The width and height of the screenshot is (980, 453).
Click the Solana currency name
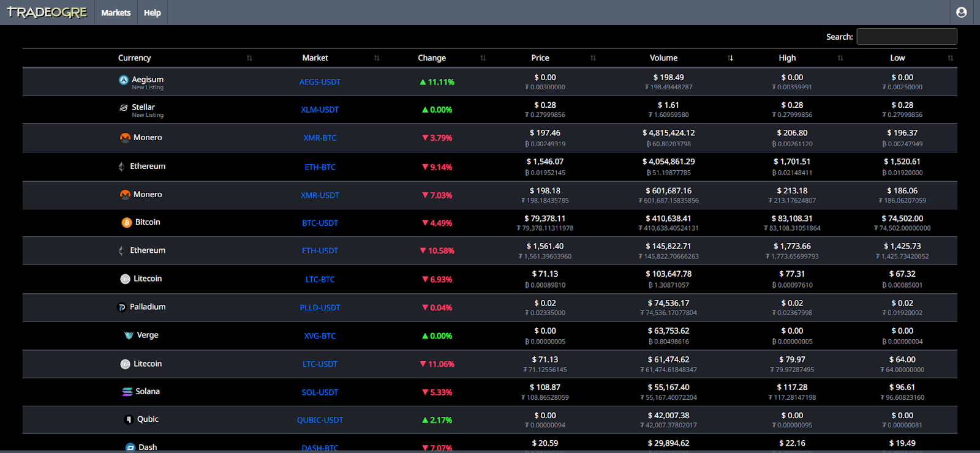click(x=148, y=391)
